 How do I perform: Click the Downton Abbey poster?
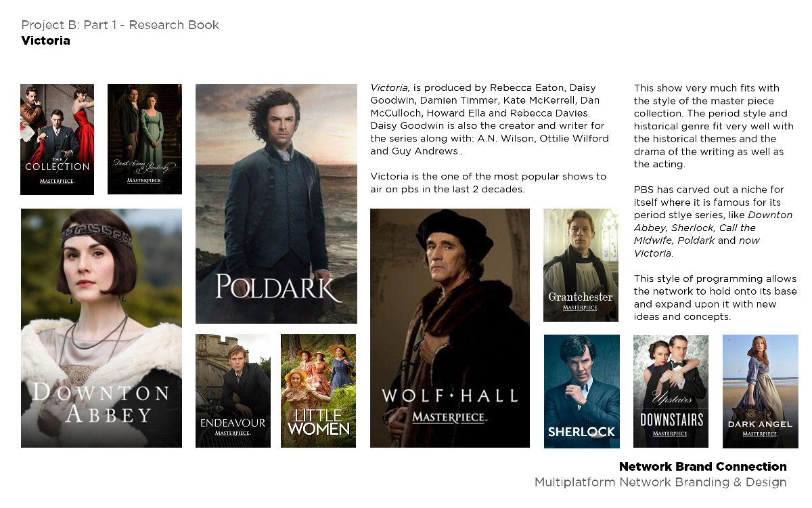coord(101,328)
